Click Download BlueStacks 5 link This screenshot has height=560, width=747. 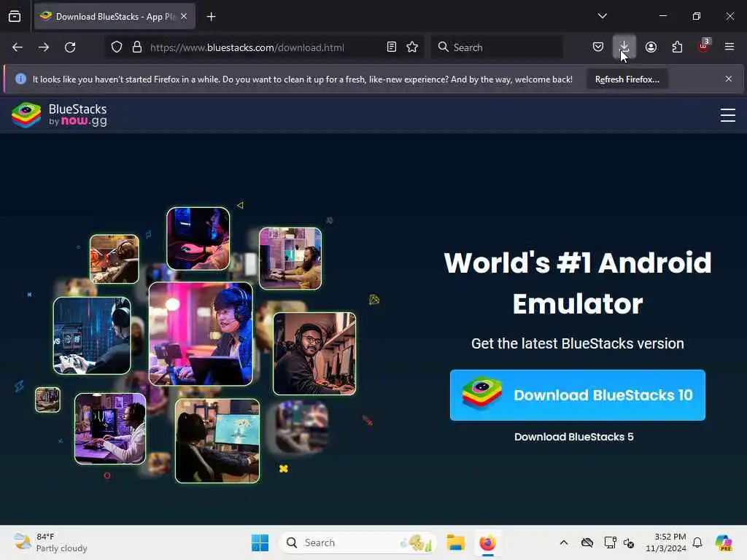click(x=574, y=437)
